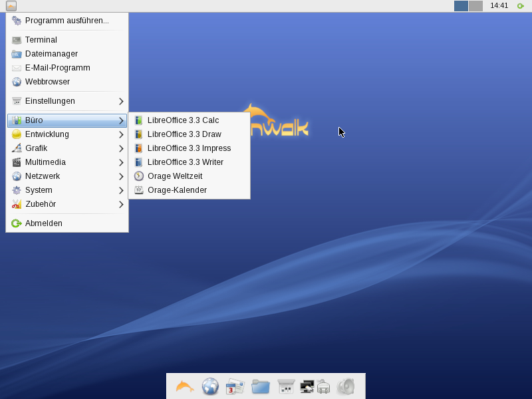Open the blue folder icon in the dock

click(x=261, y=386)
